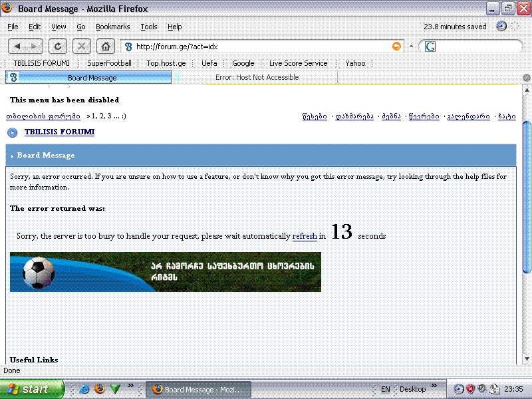Click the 23:35 taskbar clock
Image resolution: width=532 pixels, height=399 pixels.
coord(513,389)
